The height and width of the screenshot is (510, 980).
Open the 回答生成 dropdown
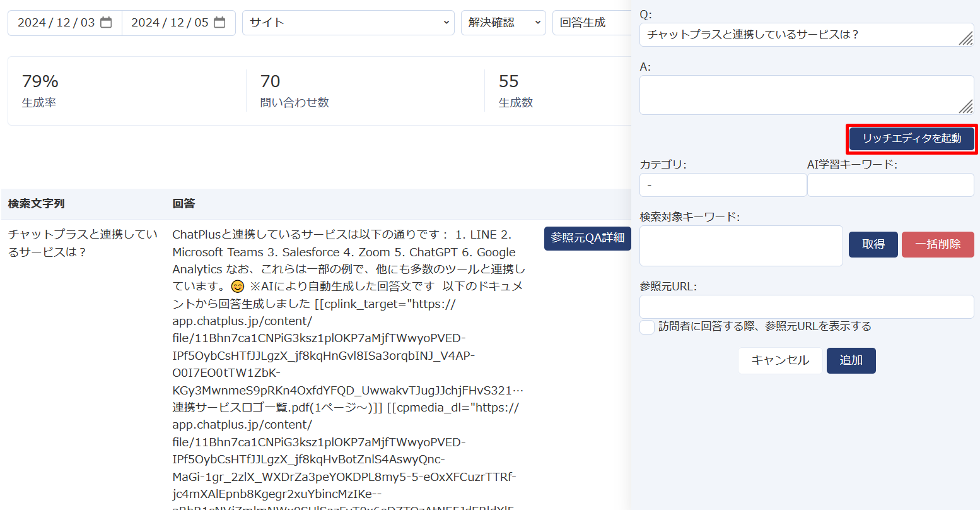click(x=590, y=23)
